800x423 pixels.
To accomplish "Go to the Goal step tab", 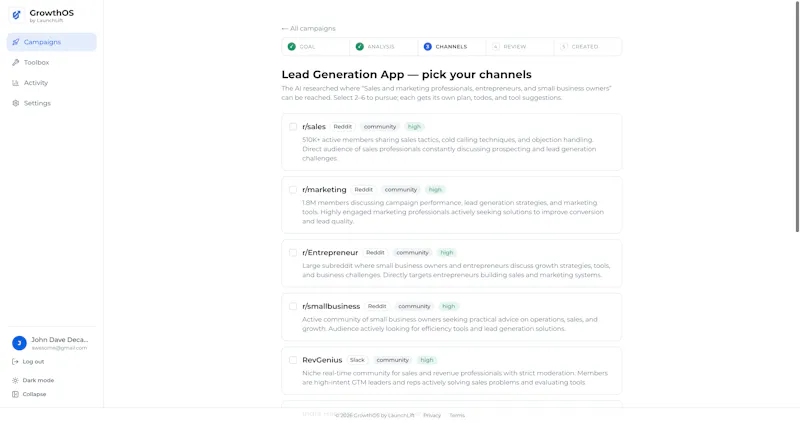I will coord(315,46).
